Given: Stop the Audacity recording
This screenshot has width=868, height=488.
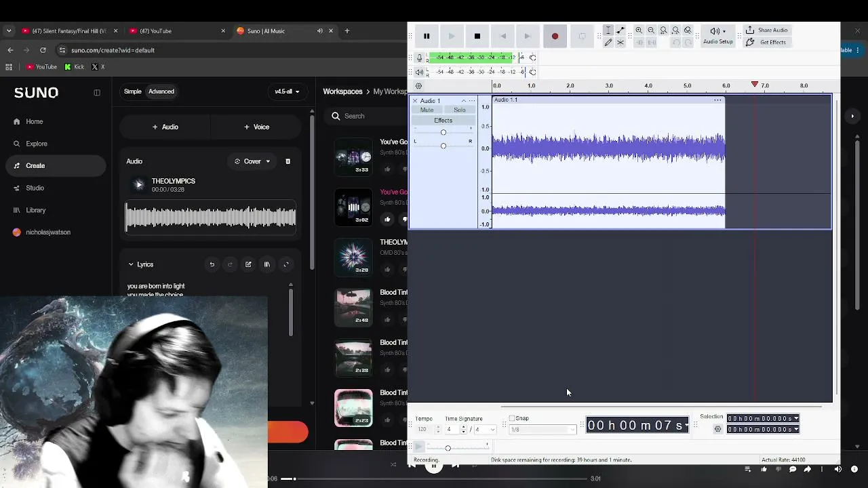Looking at the screenshot, I should pyautogui.click(x=477, y=36).
